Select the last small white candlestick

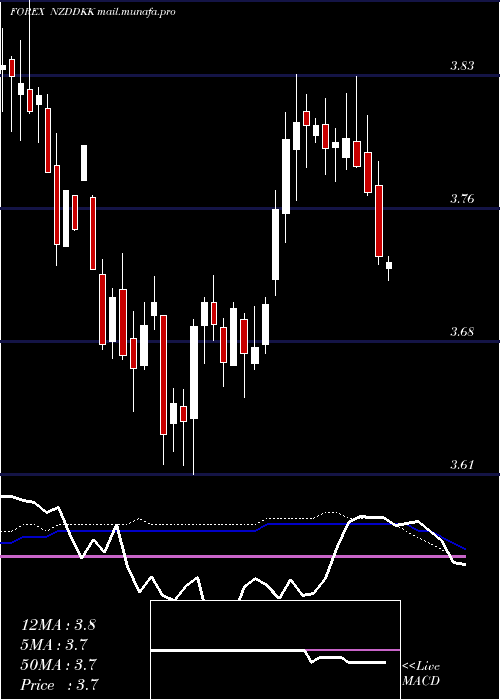[389, 266]
